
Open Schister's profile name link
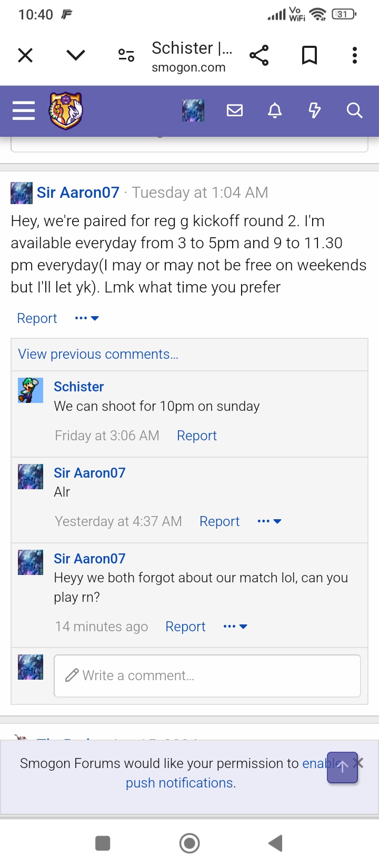pos(79,387)
